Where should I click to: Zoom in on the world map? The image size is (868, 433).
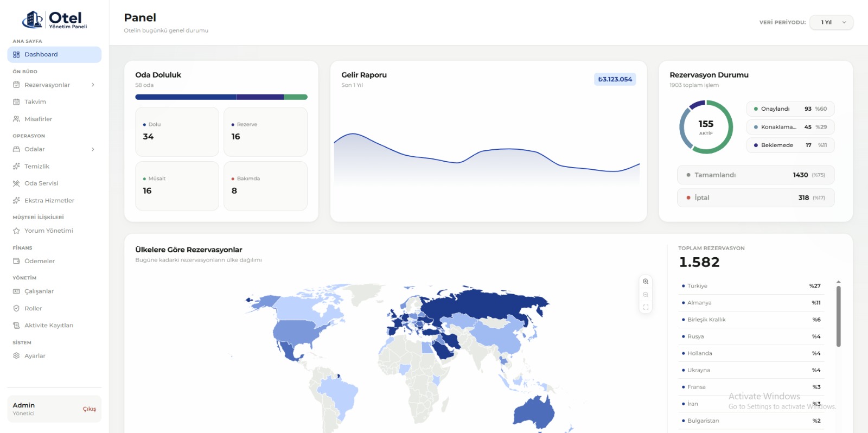[x=646, y=282]
